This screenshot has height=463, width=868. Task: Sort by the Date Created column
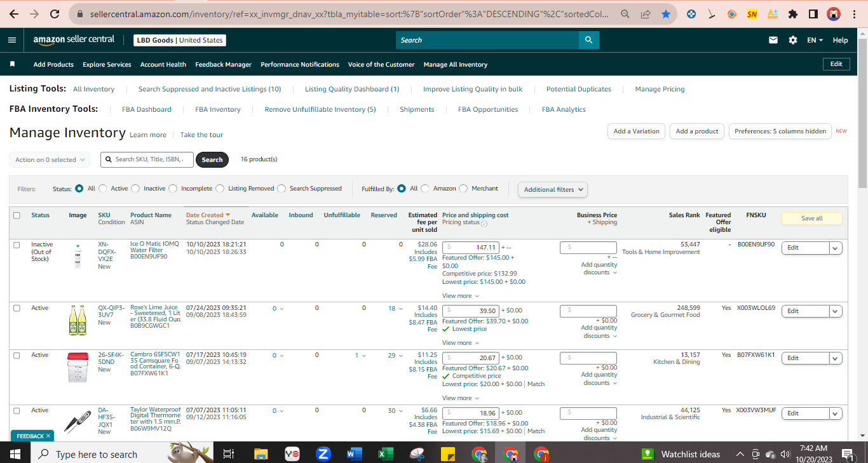[208, 215]
